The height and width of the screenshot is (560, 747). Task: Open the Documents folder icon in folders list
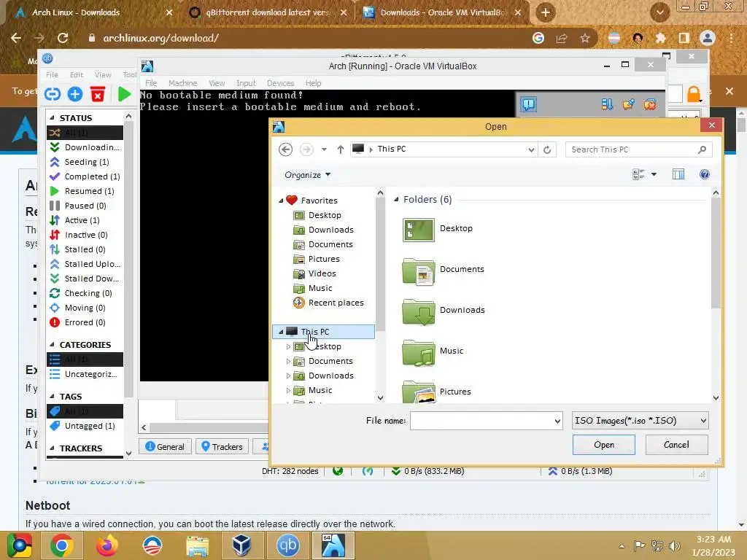click(x=418, y=271)
